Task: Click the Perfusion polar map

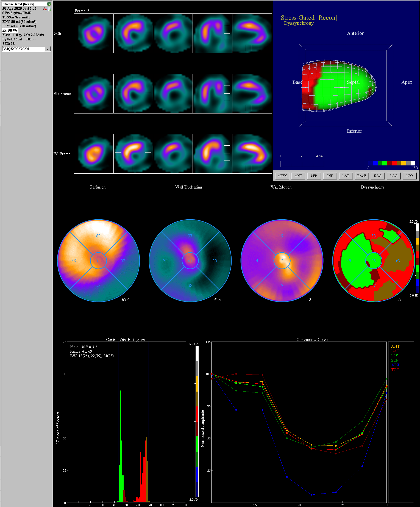Action: tap(98, 261)
